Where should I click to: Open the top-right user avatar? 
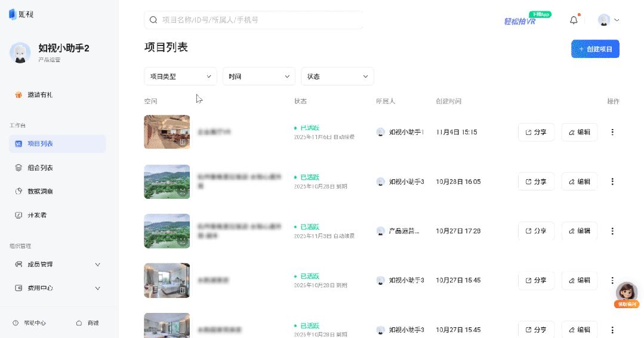604,20
